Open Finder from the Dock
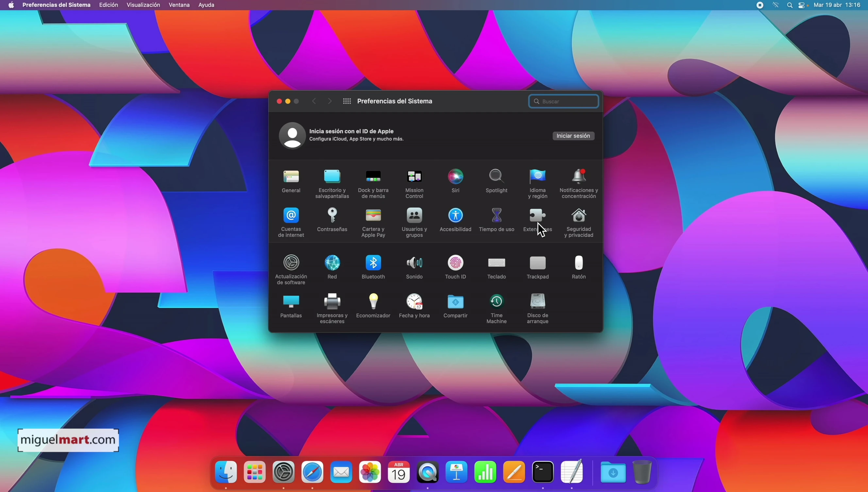This screenshot has width=868, height=492. [226, 472]
